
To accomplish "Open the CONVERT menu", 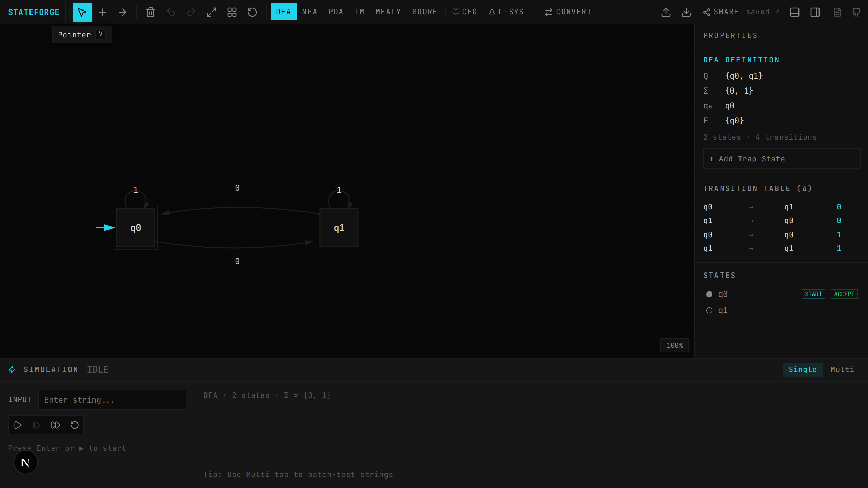I will [568, 12].
